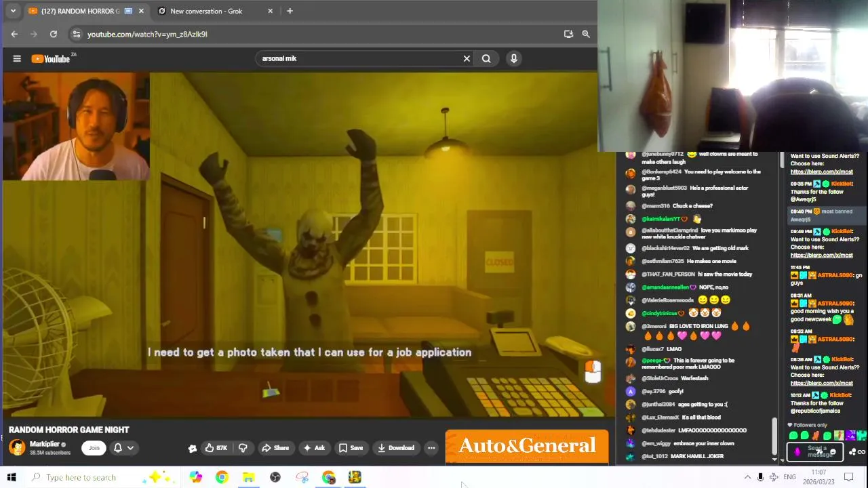The height and width of the screenshot is (488, 868).
Task: Focus Kick 'Send a message' field
Action: [816, 451]
